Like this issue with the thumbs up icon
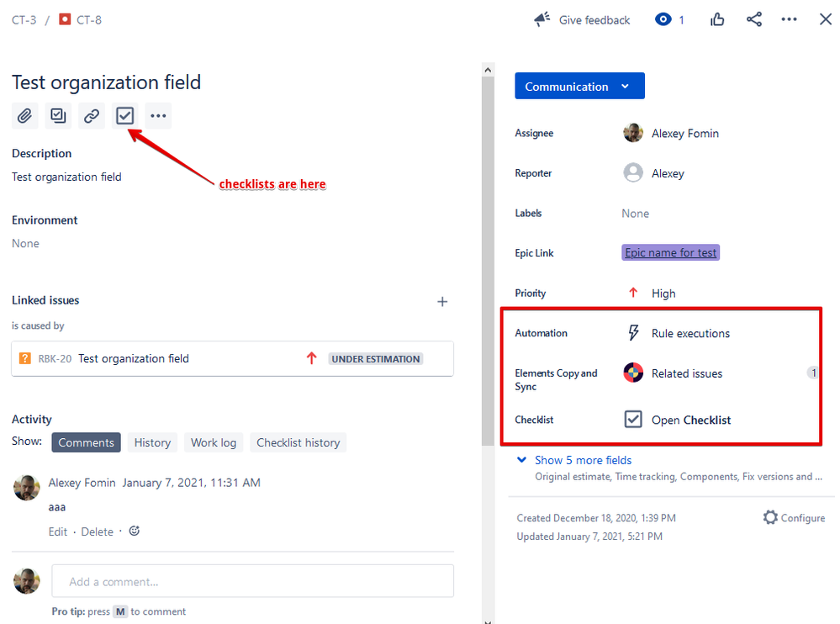This screenshot has width=840, height=624. point(716,19)
